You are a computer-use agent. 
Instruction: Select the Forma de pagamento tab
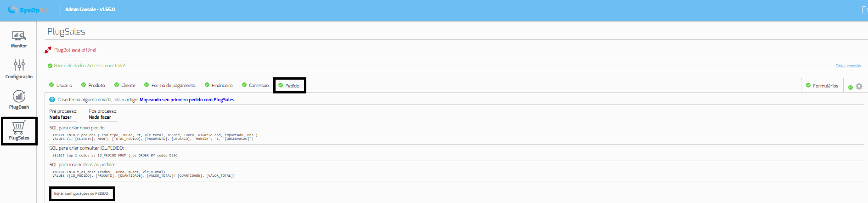click(169, 85)
